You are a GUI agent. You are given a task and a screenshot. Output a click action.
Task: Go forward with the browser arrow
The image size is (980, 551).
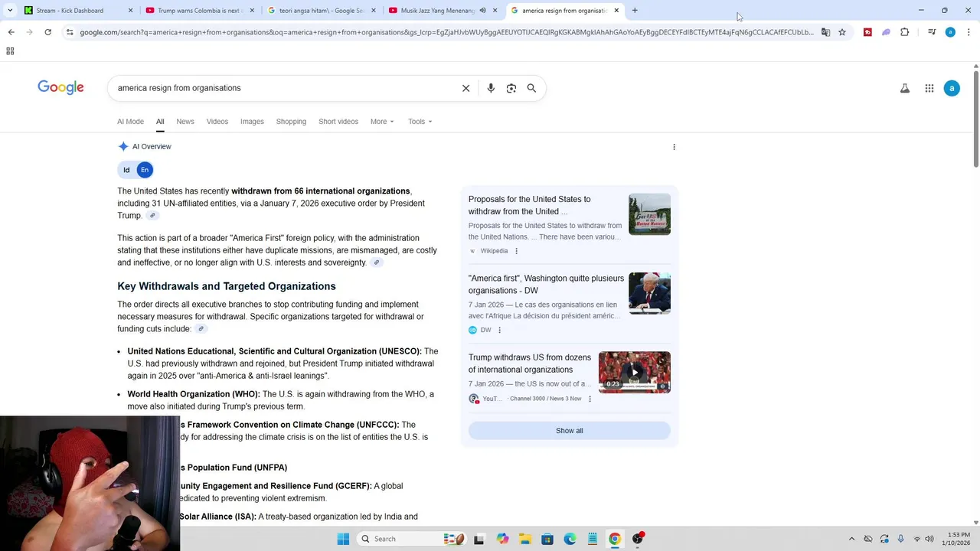(29, 32)
